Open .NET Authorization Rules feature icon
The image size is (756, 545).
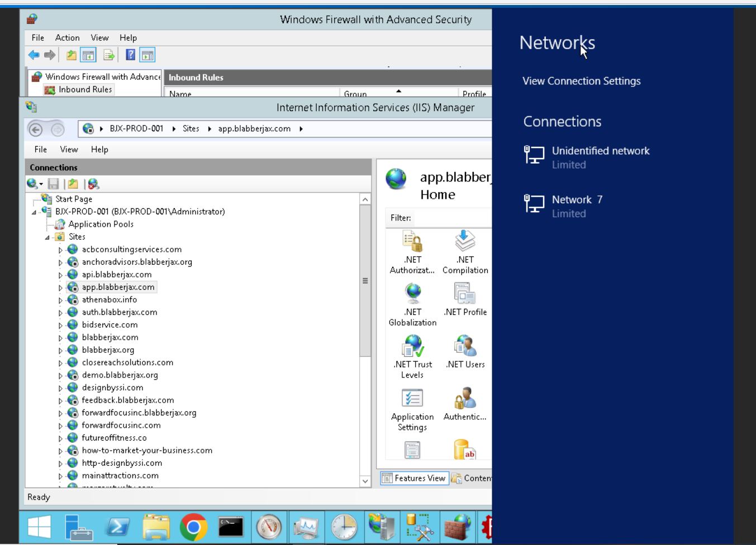[x=412, y=252]
